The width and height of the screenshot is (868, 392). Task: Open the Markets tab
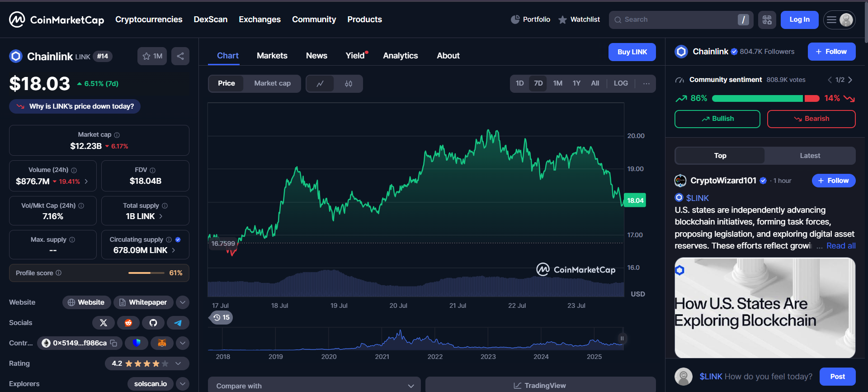click(x=272, y=56)
